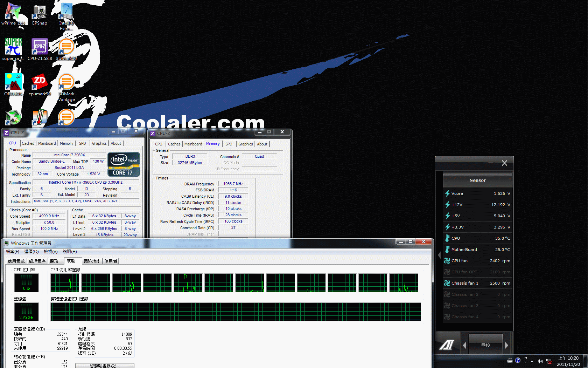
Task: Open 檢視(V) menu in Task Manager
Action: pyautogui.click(x=51, y=252)
